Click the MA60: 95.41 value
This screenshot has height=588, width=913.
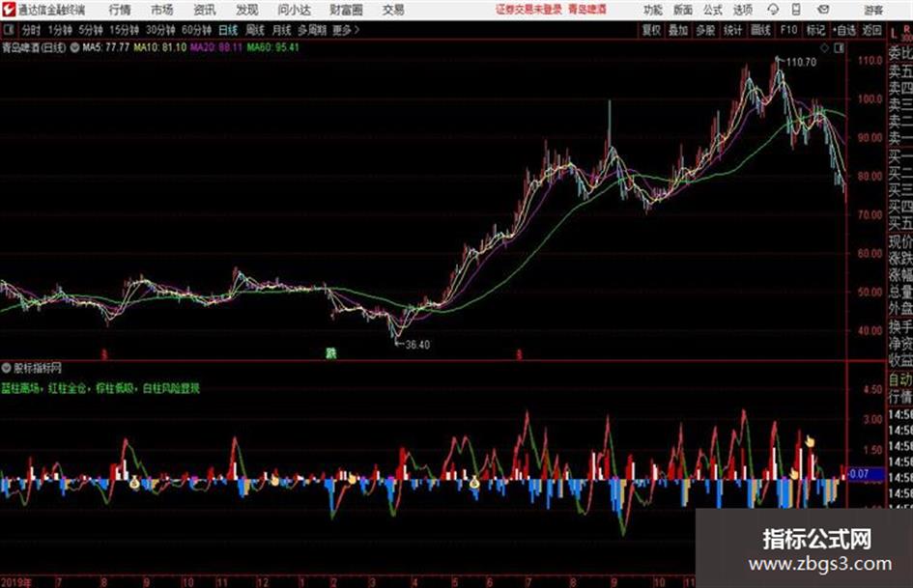272,47
